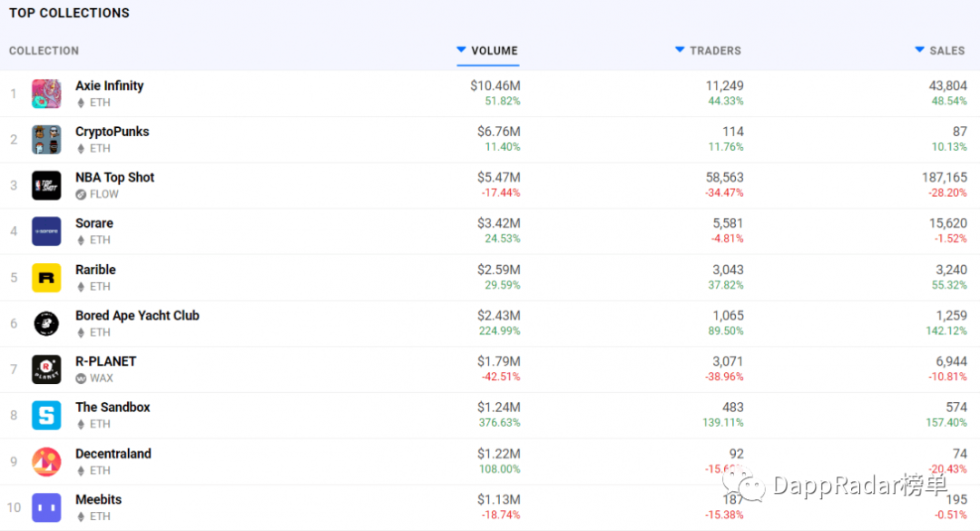The image size is (980, 531).
Task: Open the R-PLANET collection link
Action: (x=105, y=361)
